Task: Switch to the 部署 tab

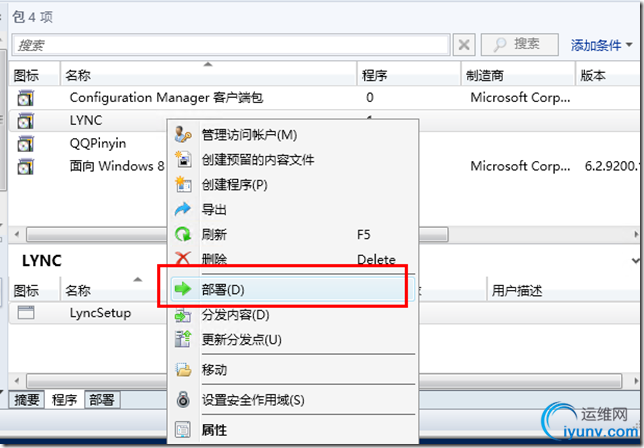Action: 102,400
